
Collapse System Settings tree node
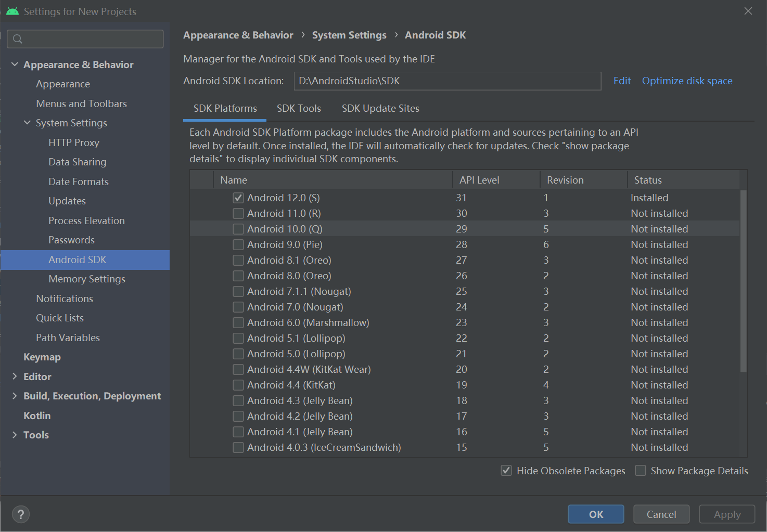click(x=27, y=123)
